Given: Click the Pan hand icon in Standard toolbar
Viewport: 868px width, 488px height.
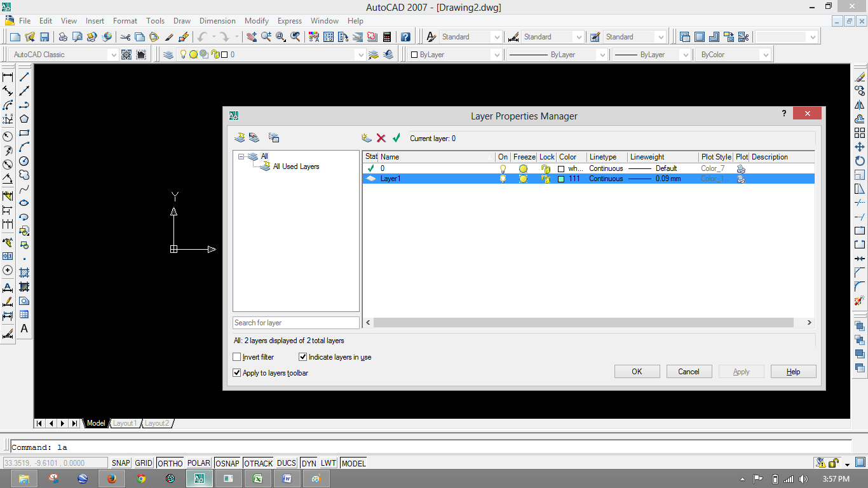Looking at the screenshot, I should click(252, 37).
